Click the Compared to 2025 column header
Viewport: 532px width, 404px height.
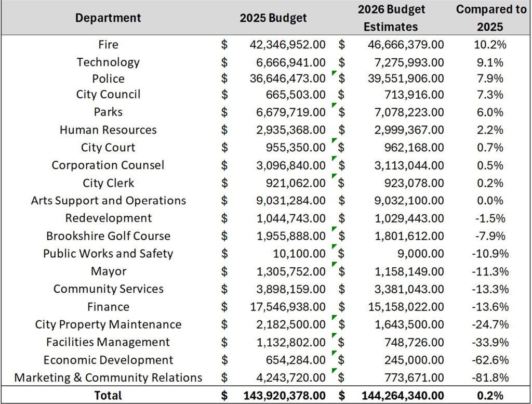point(490,17)
